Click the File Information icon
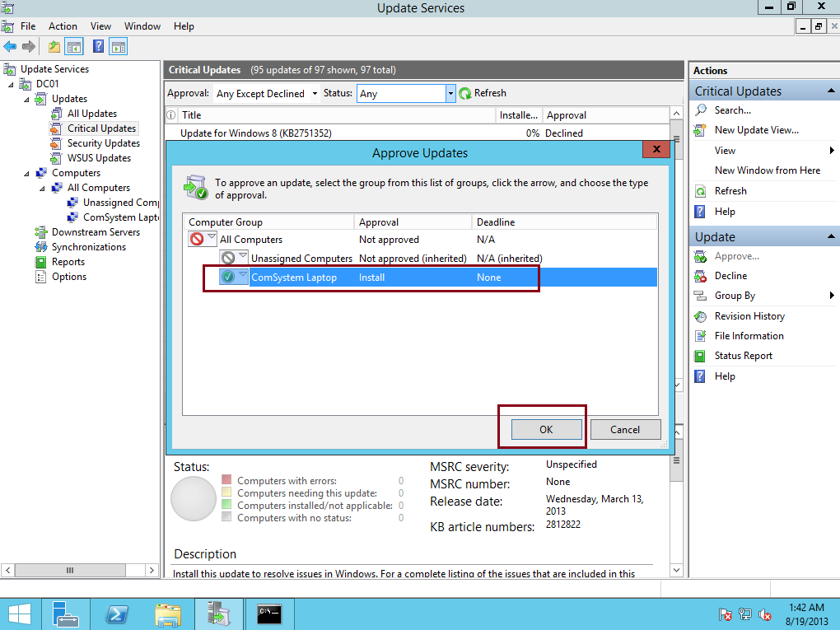Viewport: 840px width, 630px height. (x=700, y=336)
